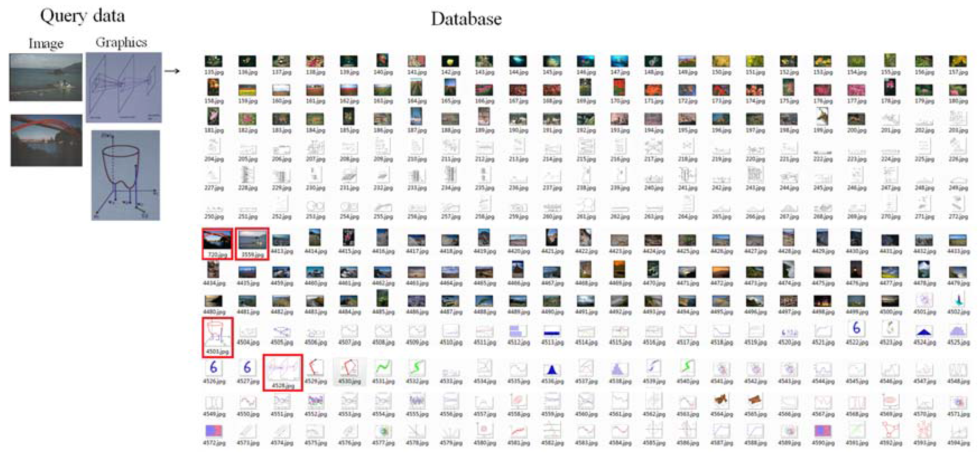Viewport: 980px width, 455px height.
Task: Open 4536.jpg dark blue peak thumbnail
Action: pyautogui.click(x=552, y=369)
